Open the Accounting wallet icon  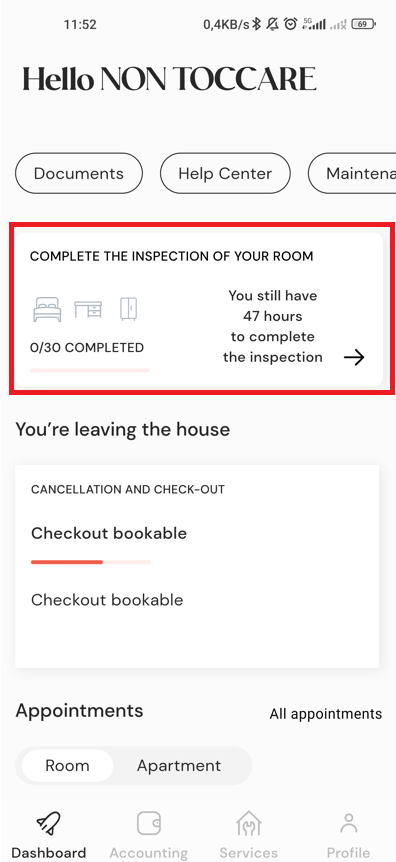point(148,824)
